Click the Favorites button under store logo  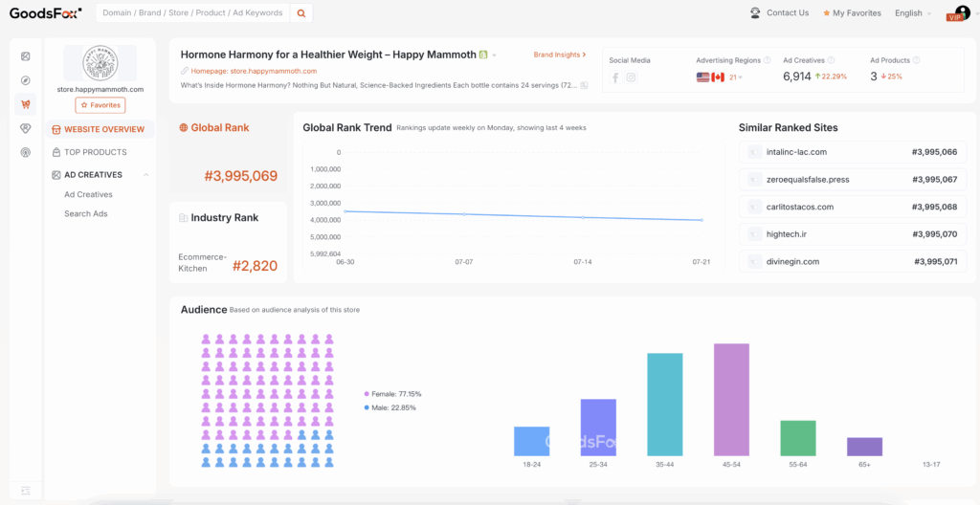coord(100,105)
